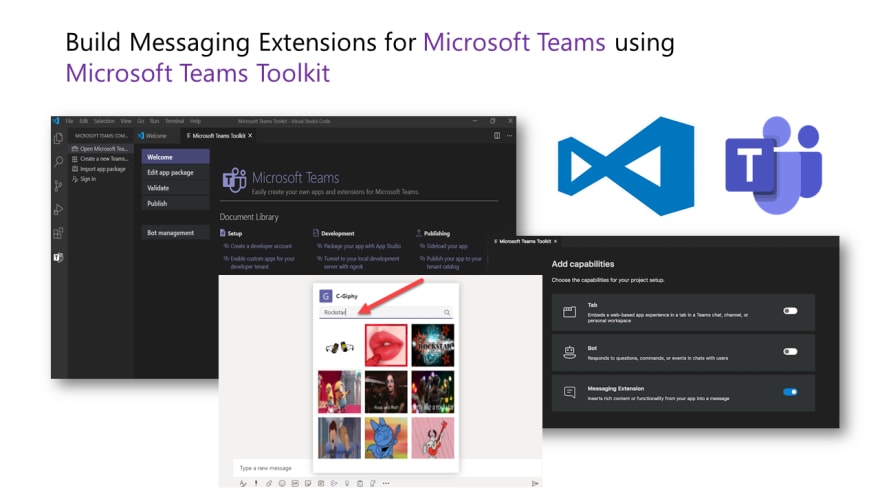Open Package your app with App Studio link
The width and height of the screenshot is (880, 495).
[362, 246]
